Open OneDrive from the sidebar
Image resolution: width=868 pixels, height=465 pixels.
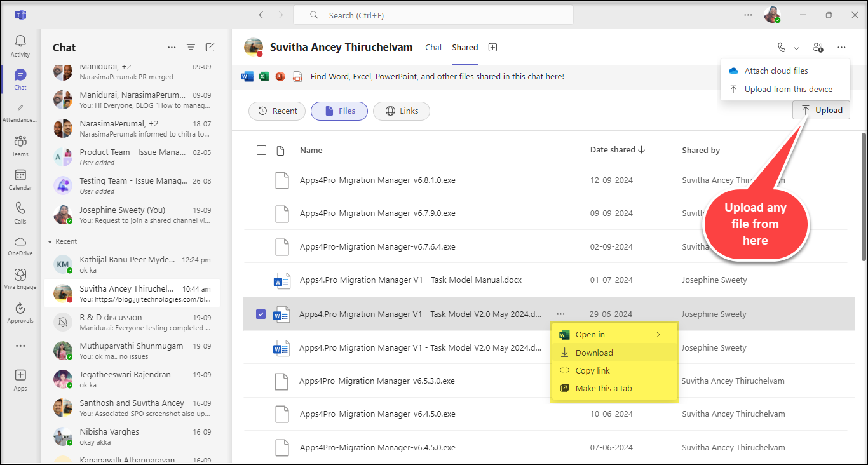20,246
